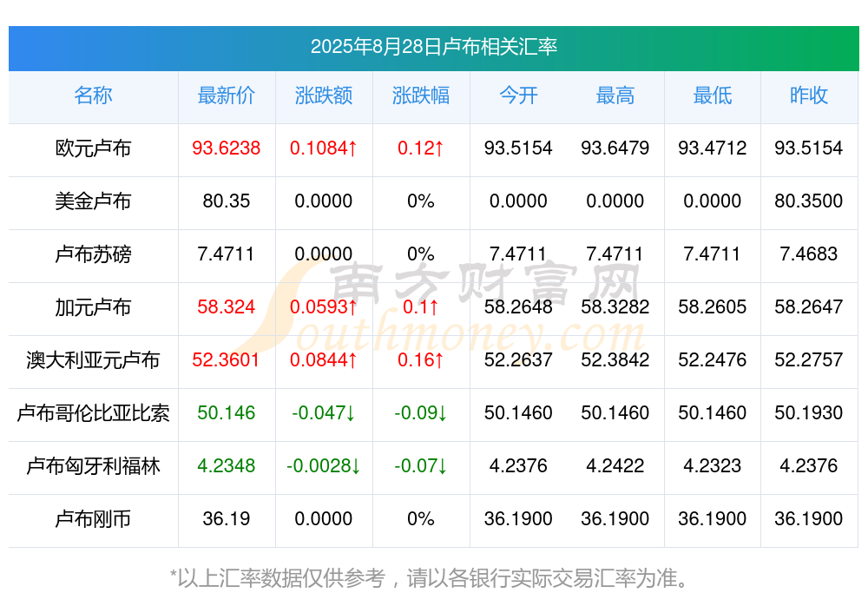868x606 pixels.
Task: Click latest price 4.2348
Action: coord(227,466)
